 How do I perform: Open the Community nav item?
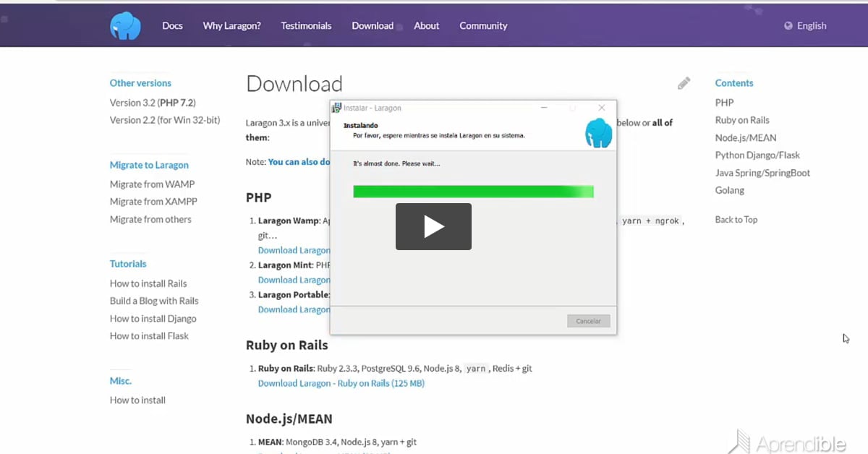tap(483, 25)
